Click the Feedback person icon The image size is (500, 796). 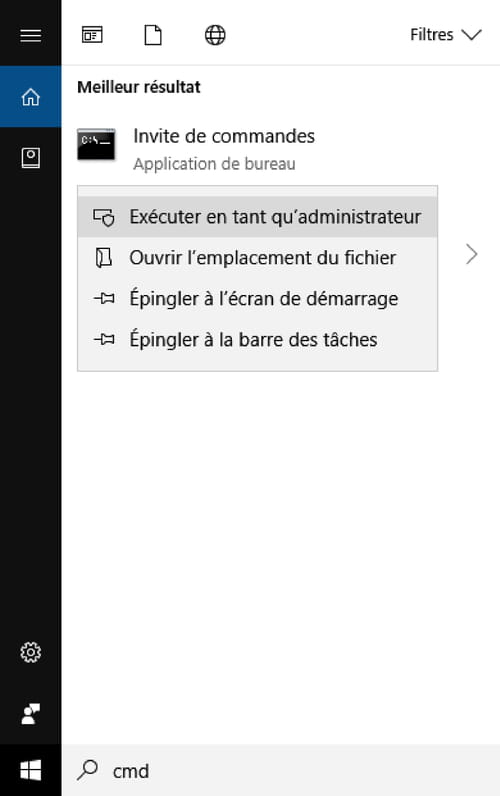(x=30, y=714)
